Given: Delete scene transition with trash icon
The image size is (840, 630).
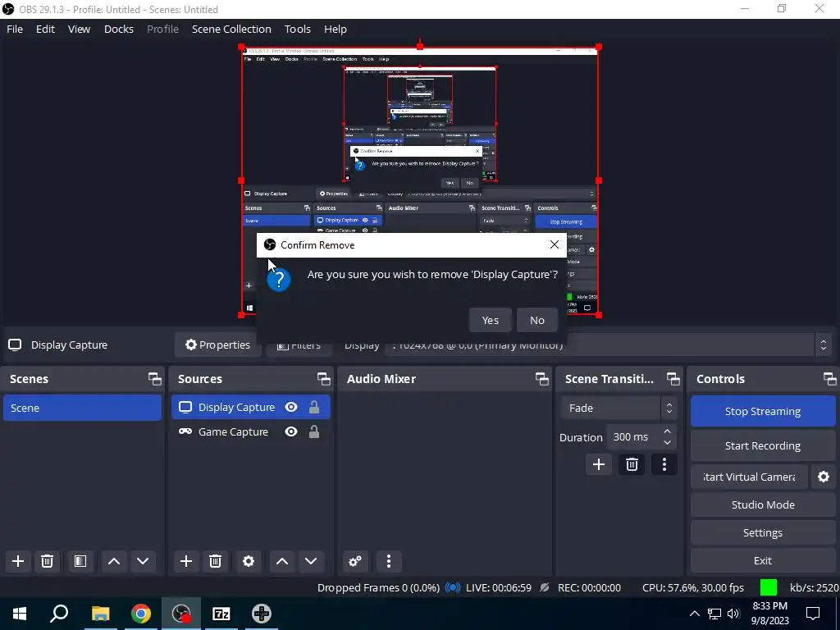Looking at the screenshot, I should [x=632, y=464].
